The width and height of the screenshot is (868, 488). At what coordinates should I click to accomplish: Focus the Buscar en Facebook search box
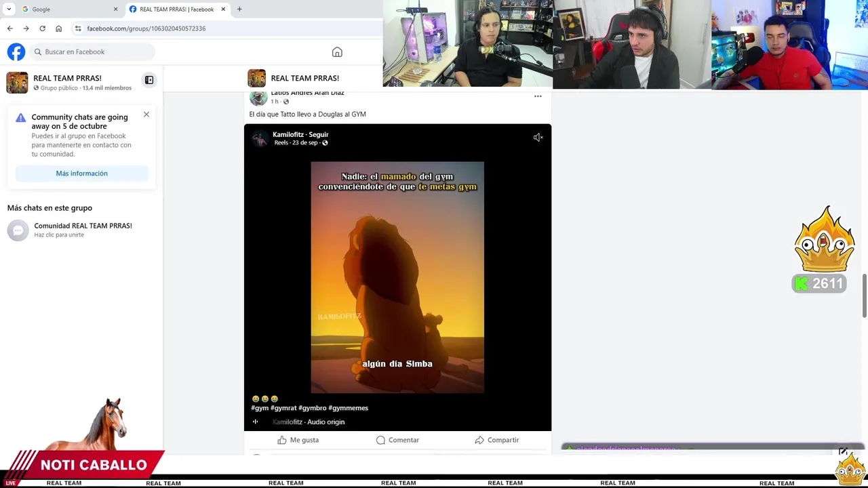(x=92, y=52)
